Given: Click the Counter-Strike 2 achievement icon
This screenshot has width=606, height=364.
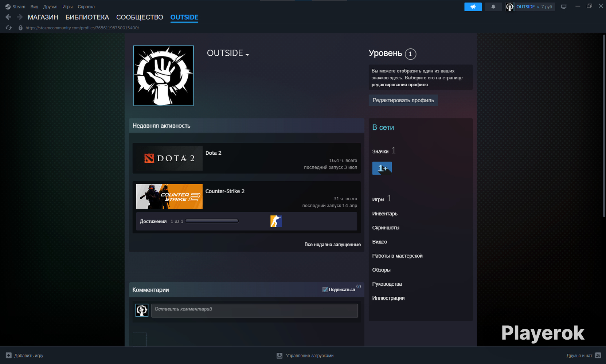Looking at the screenshot, I should 276,221.
